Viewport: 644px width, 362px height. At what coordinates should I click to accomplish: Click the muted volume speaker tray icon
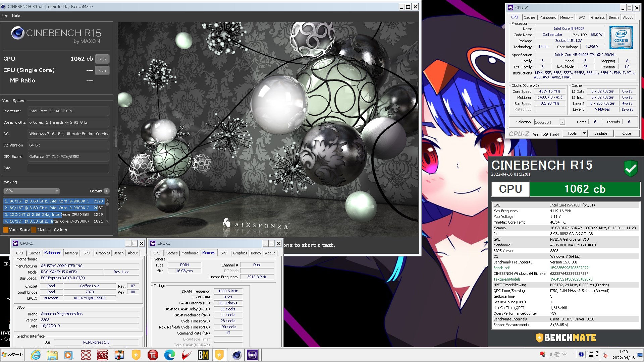click(605, 355)
